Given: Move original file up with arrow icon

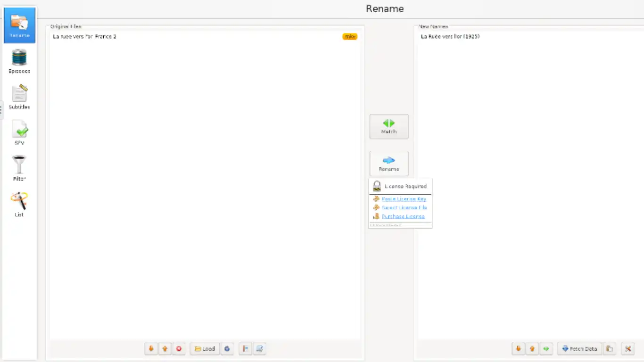Looking at the screenshot, I should point(165,349).
